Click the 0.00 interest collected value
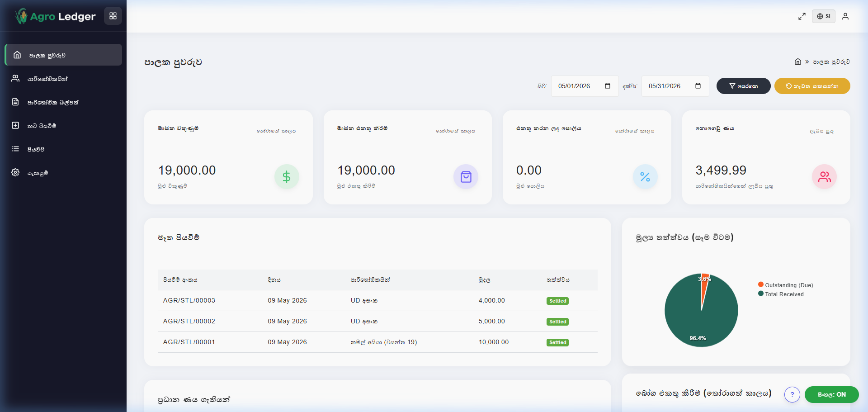This screenshot has height=412, width=868. pyautogui.click(x=529, y=170)
